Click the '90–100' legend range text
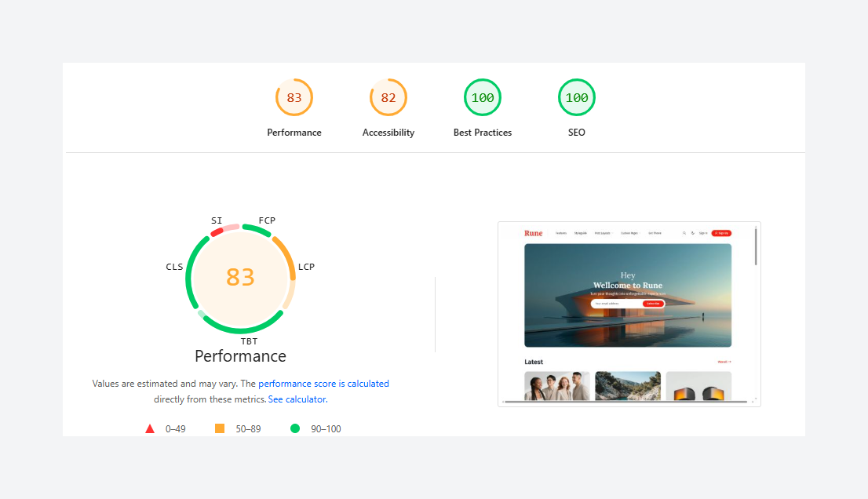The width and height of the screenshot is (868, 499). tap(326, 428)
